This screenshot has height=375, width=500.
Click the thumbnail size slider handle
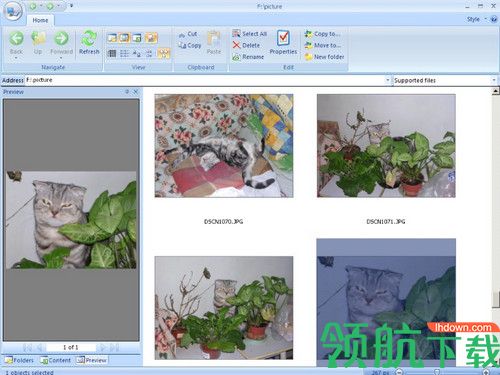(437, 372)
